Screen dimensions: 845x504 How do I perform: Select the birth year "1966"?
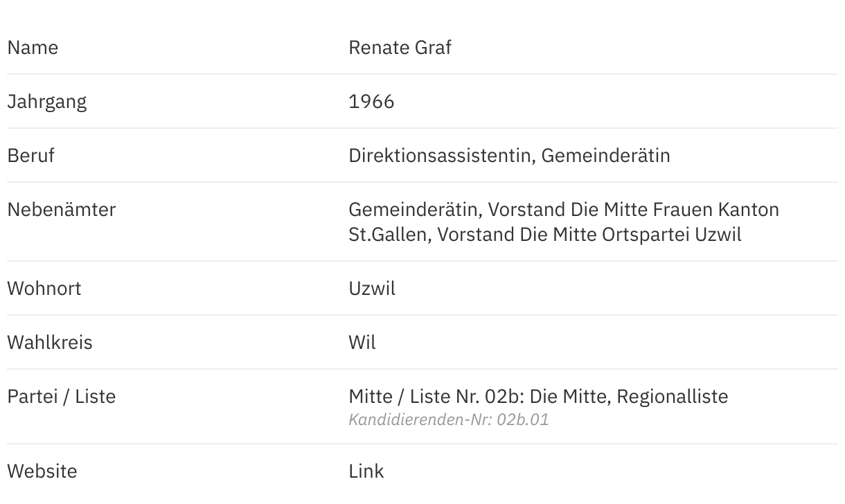tap(371, 102)
